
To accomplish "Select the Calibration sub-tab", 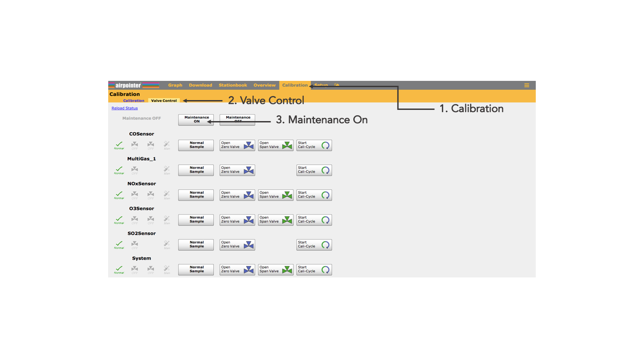I will point(134,101).
